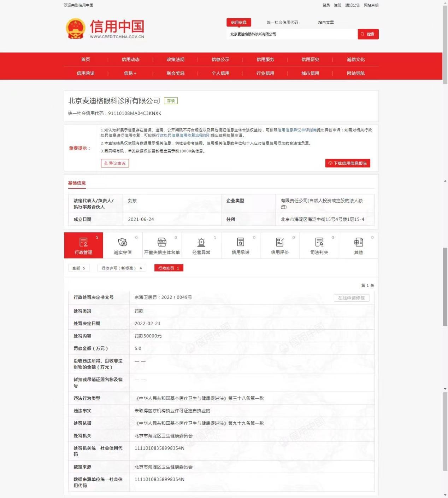This screenshot has height=498, width=448.
Task: Open the 行政管理 category icon tab
Action: coord(83,245)
